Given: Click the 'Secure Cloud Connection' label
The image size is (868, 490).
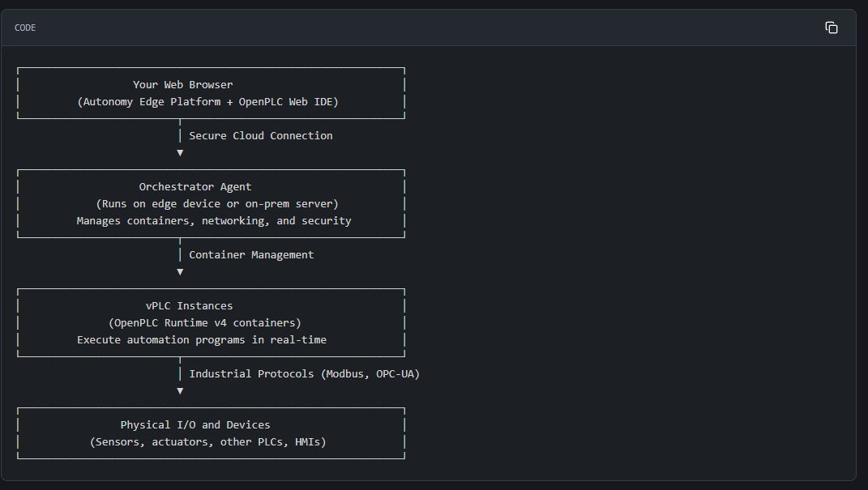Looking at the screenshot, I should coord(260,136).
